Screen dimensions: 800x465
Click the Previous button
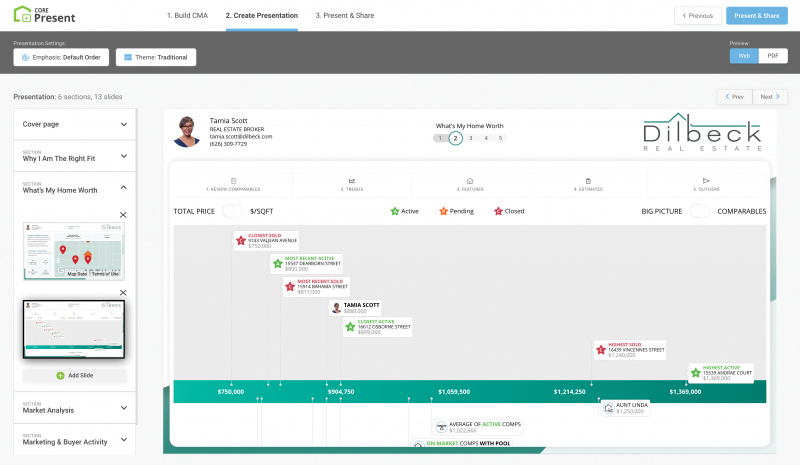[x=697, y=15]
